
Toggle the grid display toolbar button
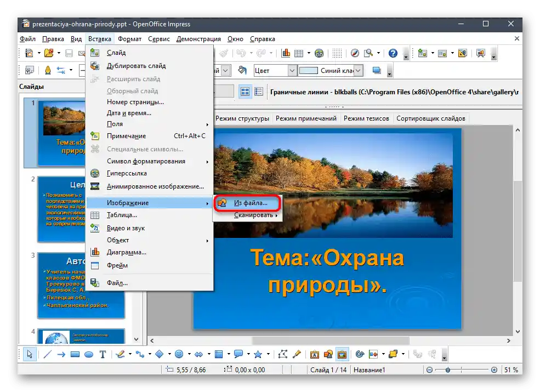pyautogui.click(x=337, y=53)
